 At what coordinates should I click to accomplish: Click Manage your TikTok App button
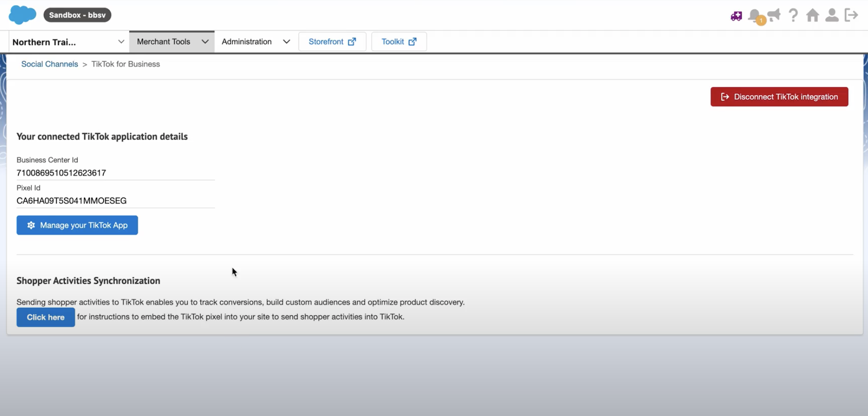point(77,225)
